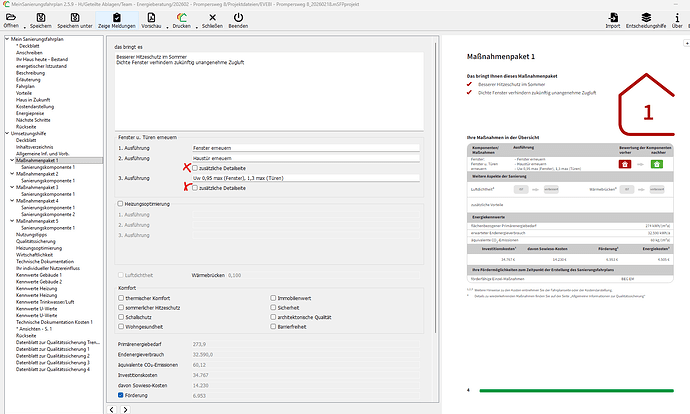
Task: Collapse the Umsetzungshilfe tree node
Action: pyautogui.click(x=4, y=132)
